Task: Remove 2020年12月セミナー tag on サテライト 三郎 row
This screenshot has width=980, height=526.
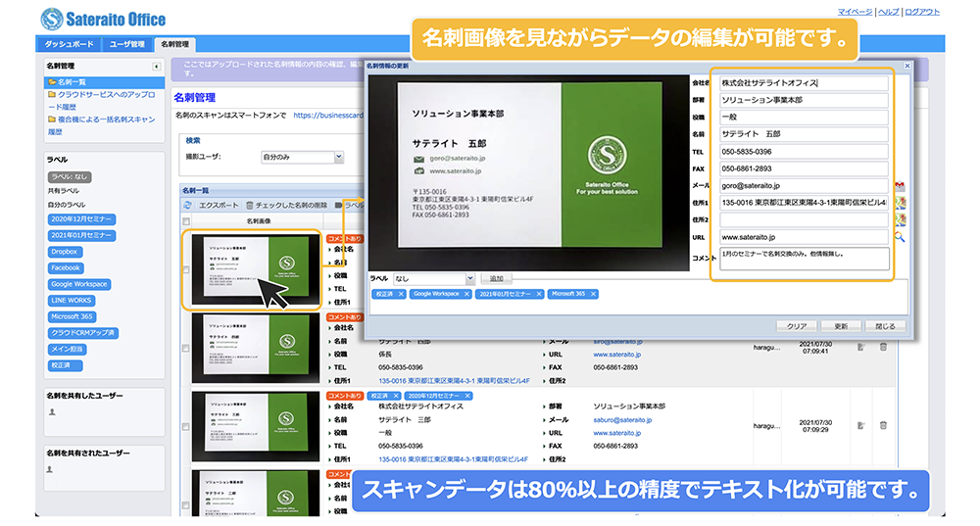Action: 467,396
